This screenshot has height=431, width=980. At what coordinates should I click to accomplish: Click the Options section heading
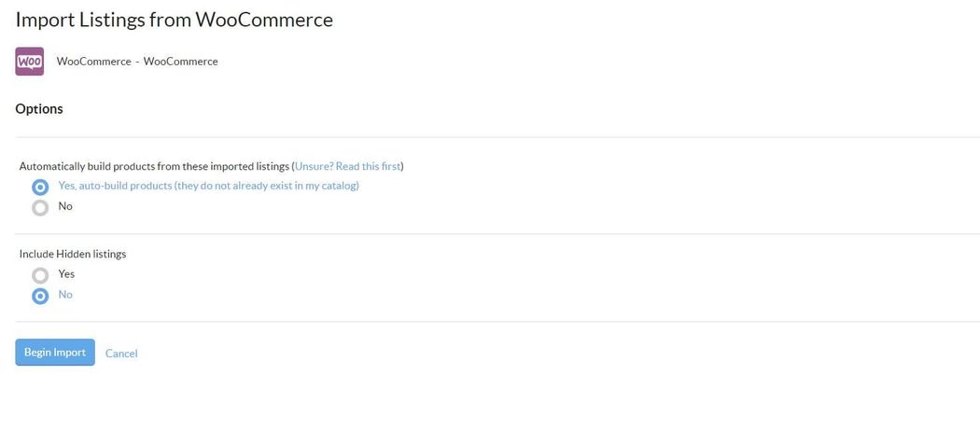coord(39,109)
